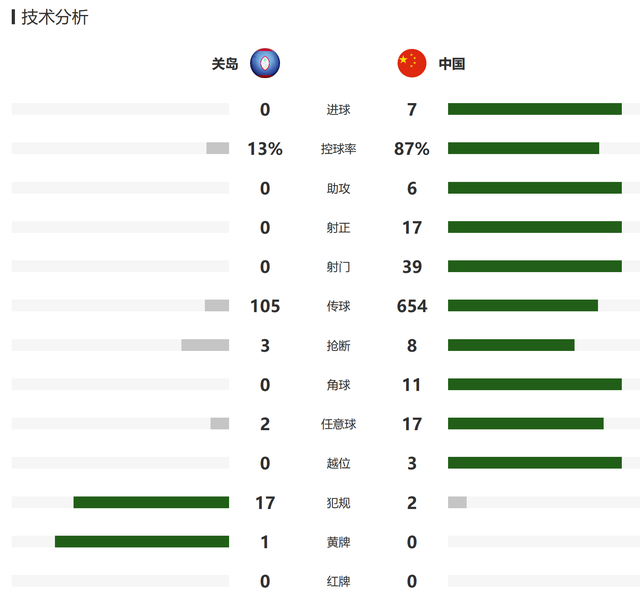Click China's 射正 value 17
The width and height of the screenshot is (640, 602).
coord(412,227)
